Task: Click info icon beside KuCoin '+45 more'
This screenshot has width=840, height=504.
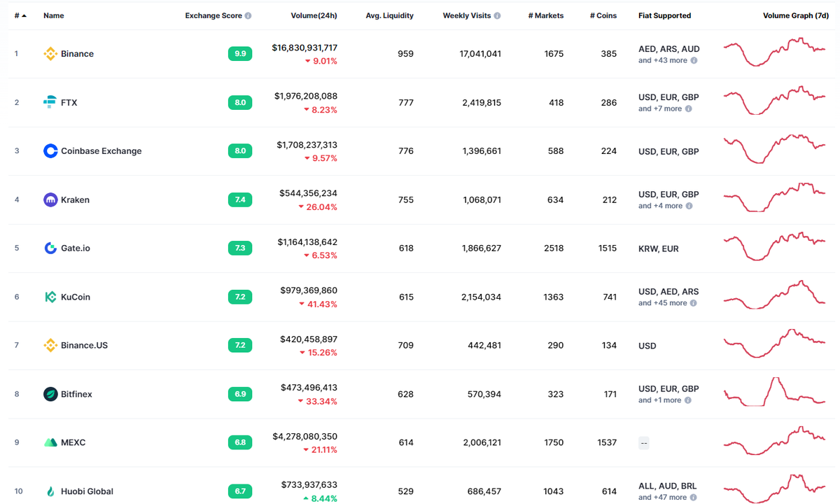Action: [694, 303]
